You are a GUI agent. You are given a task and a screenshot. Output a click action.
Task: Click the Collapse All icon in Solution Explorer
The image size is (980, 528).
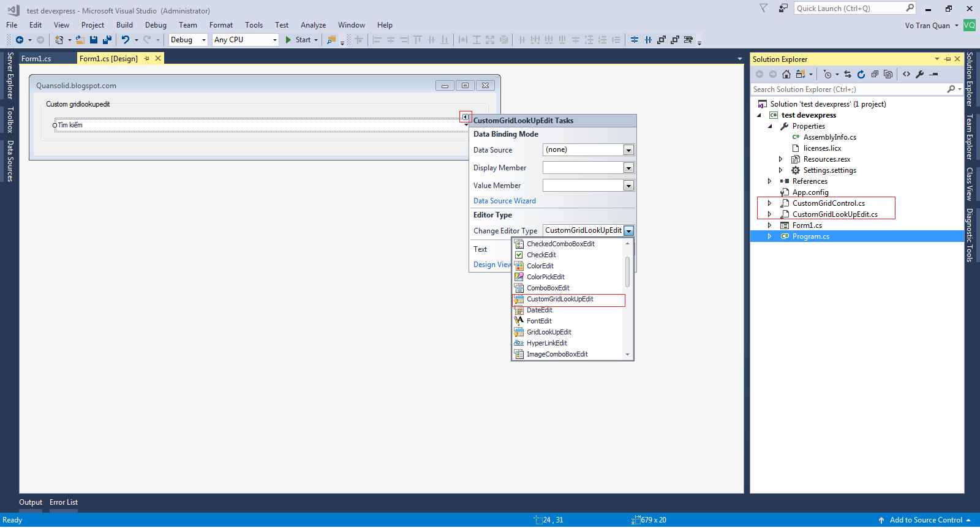click(875, 74)
